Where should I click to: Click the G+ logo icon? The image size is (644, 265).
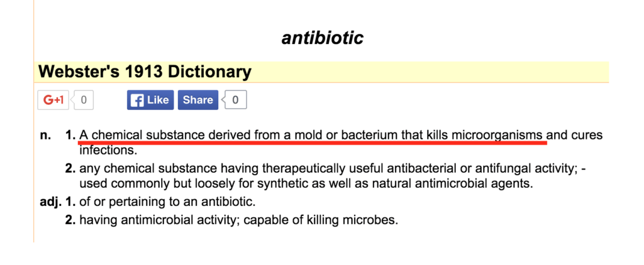click(53, 100)
